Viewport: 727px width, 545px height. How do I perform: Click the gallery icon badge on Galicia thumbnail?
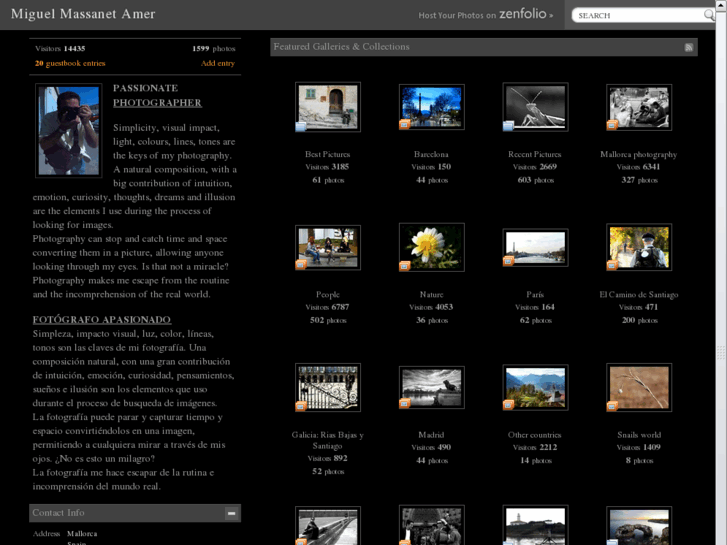coord(300,406)
